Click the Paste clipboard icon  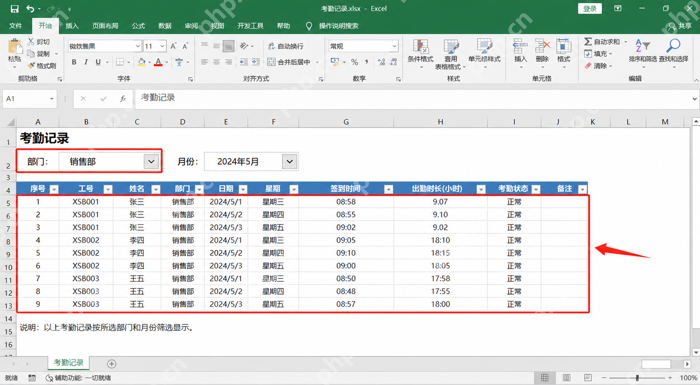[14, 46]
